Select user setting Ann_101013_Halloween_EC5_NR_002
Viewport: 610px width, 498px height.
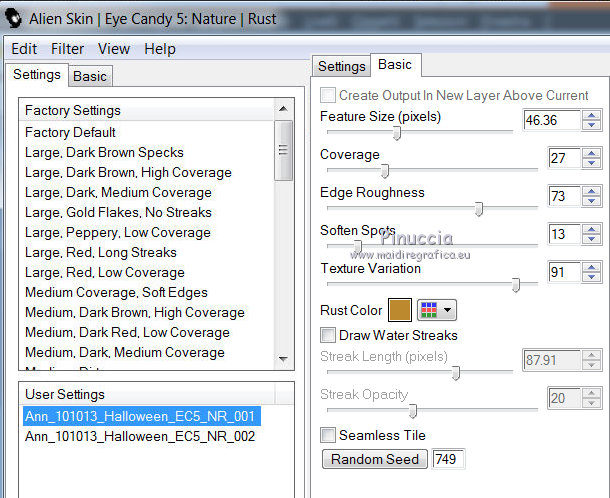140,437
